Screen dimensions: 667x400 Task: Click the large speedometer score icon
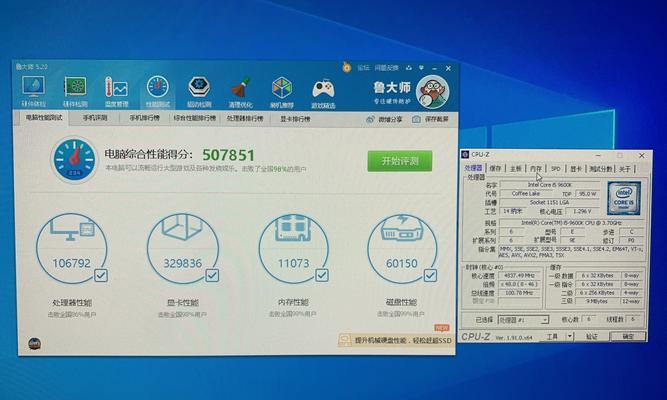point(74,159)
